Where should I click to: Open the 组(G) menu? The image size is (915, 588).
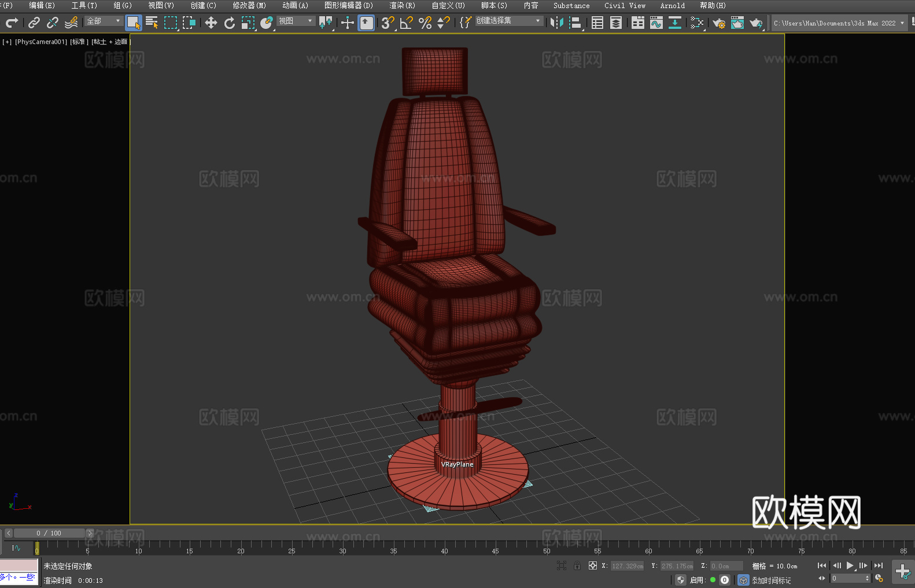[123, 5]
